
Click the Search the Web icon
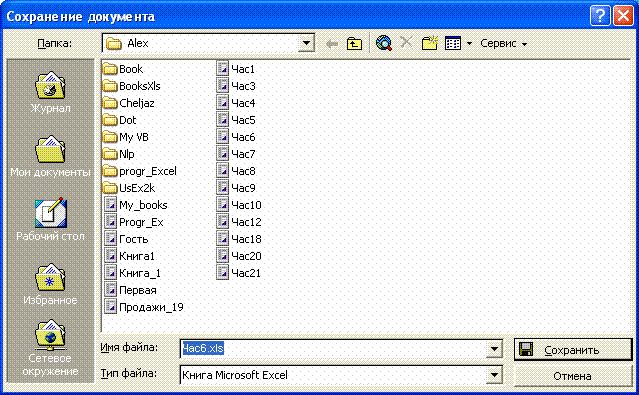384,43
